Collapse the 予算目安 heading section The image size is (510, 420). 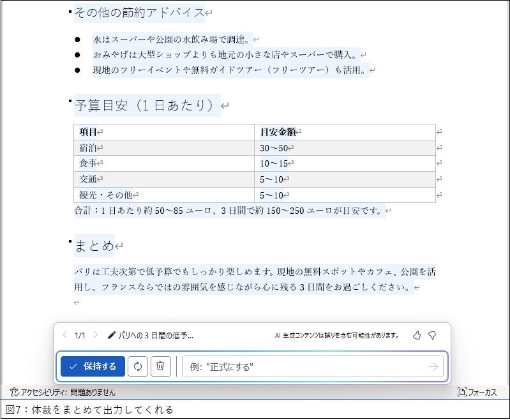click(x=70, y=101)
